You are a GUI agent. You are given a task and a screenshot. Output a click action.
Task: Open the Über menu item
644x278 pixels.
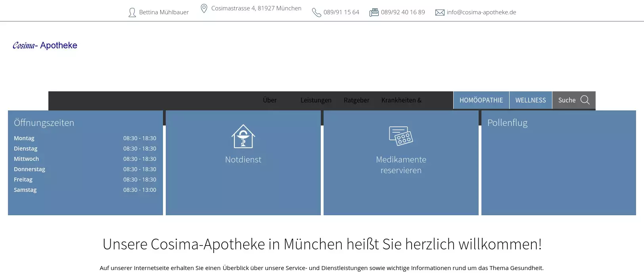(x=270, y=100)
